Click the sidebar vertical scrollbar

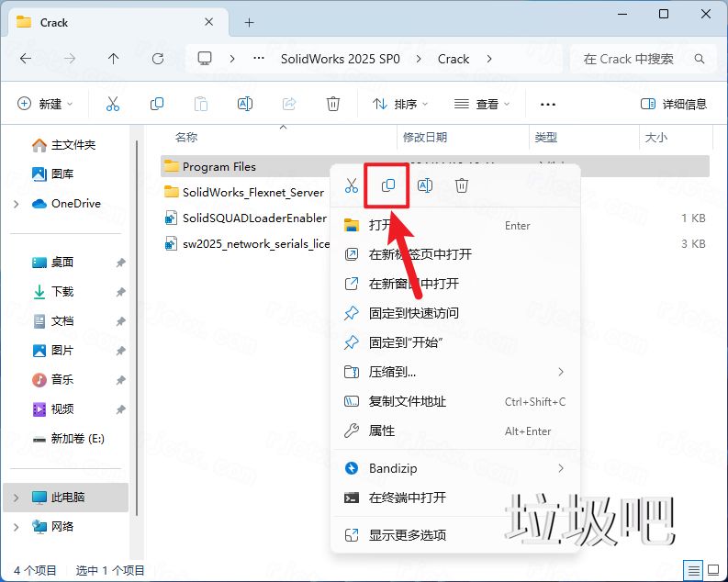click(x=137, y=328)
